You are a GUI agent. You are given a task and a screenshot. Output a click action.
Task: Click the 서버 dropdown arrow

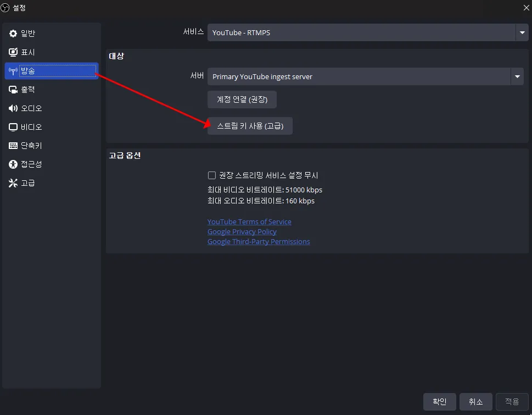[517, 76]
